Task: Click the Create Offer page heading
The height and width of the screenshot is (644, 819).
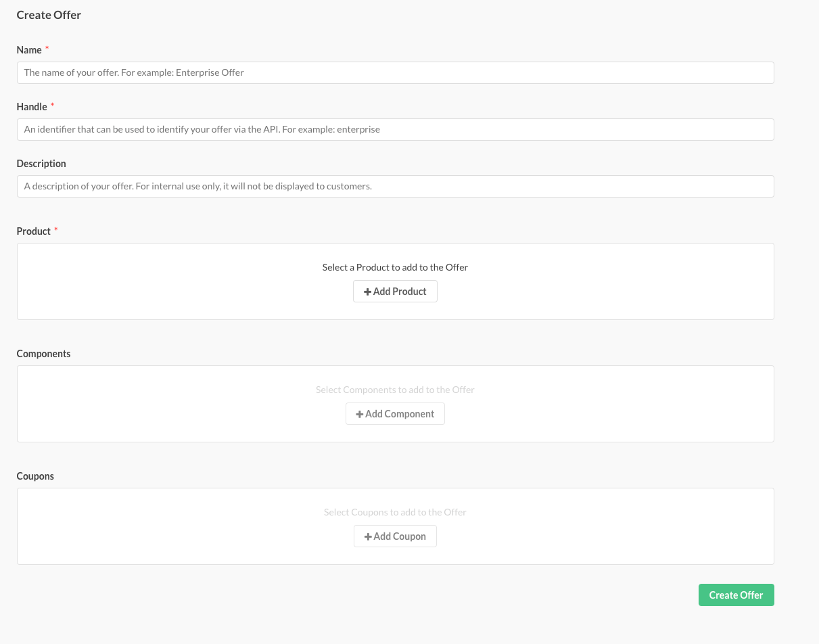Action: [49, 15]
